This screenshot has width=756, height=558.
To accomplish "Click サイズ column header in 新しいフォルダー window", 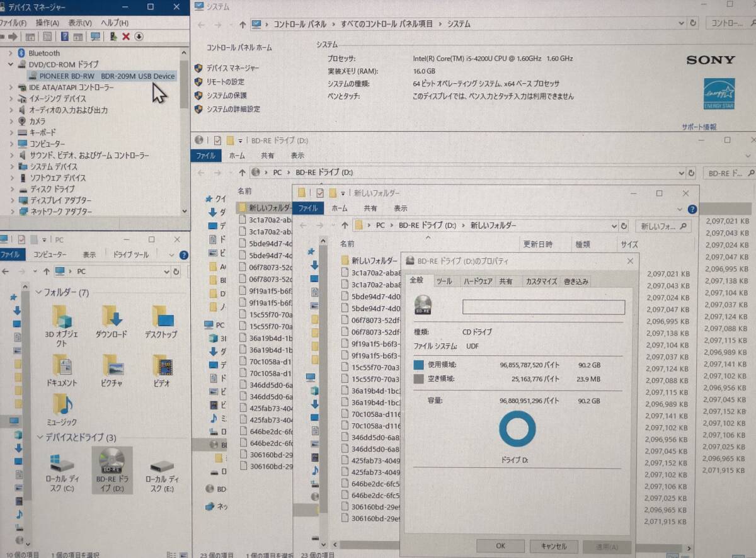I will (629, 244).
